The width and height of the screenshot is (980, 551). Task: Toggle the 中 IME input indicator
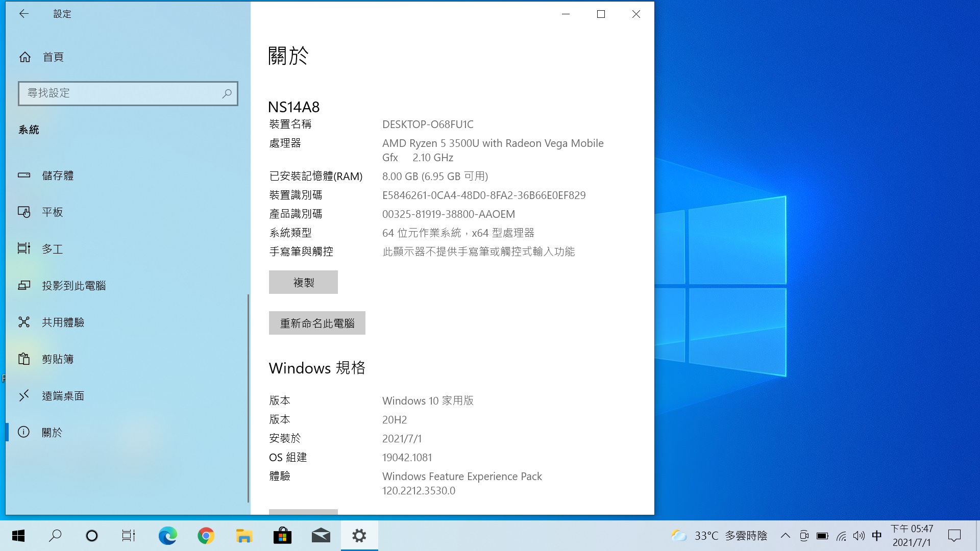(876, 536)
